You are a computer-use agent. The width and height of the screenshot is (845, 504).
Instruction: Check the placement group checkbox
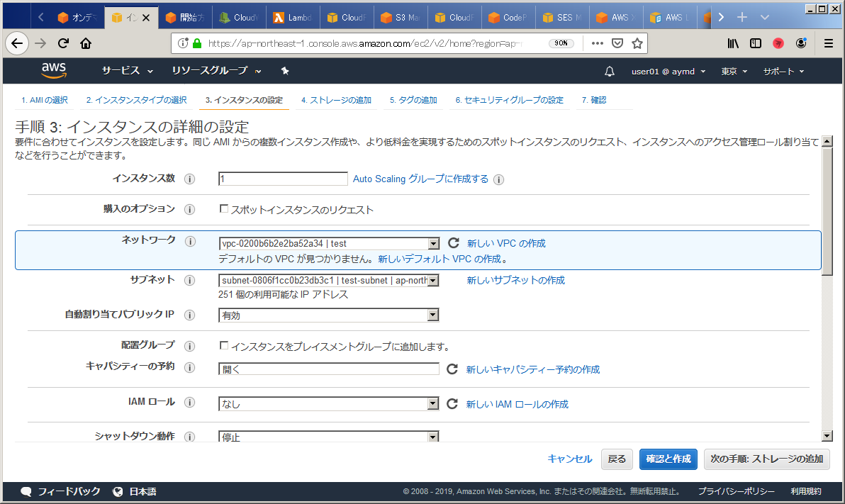[224, 345]
